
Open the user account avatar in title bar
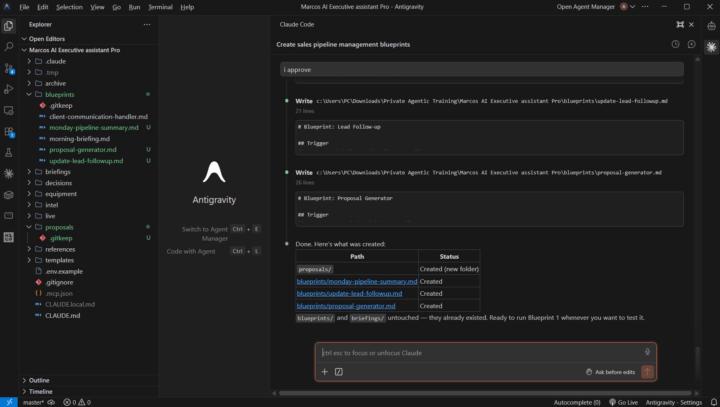pos(624,6)
